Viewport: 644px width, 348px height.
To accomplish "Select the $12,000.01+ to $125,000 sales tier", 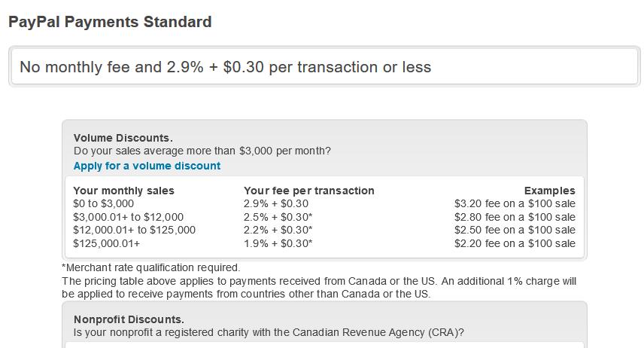I will [135, 230].
